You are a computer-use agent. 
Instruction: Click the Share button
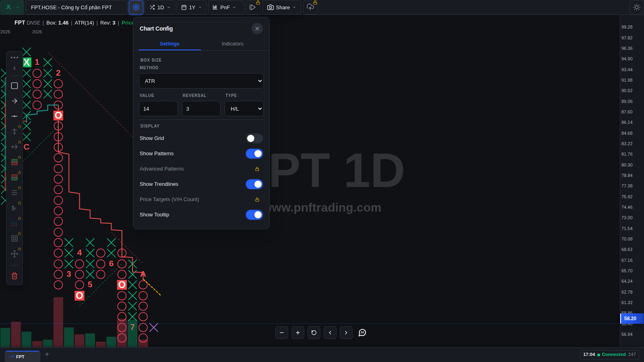(x=282, y=7)
